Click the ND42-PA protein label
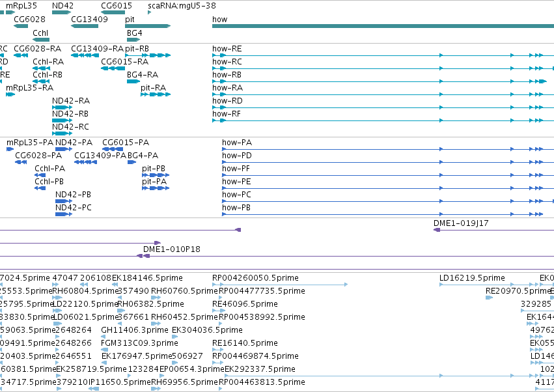Screen dimensions: 554x392 pos(74,143)
